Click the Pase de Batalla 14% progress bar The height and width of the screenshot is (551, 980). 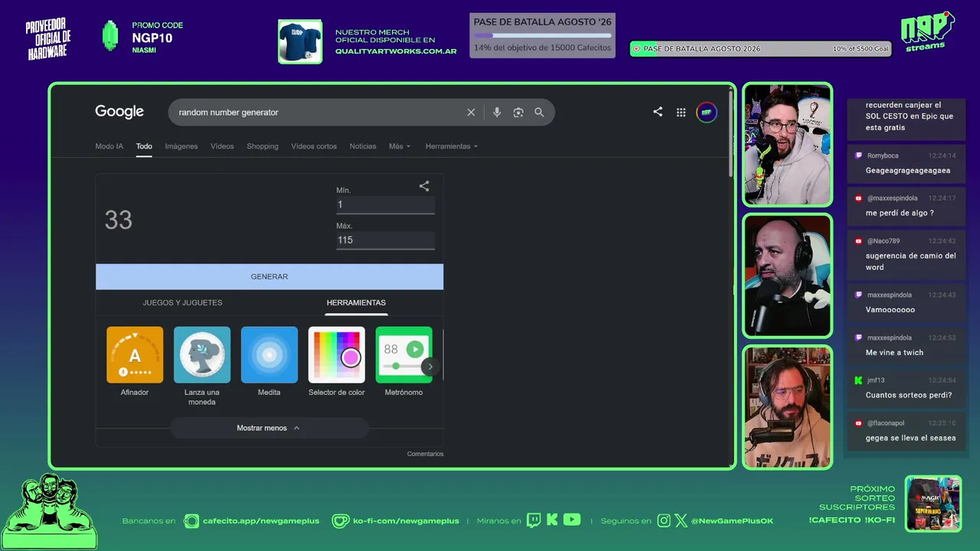click(542, 35)
